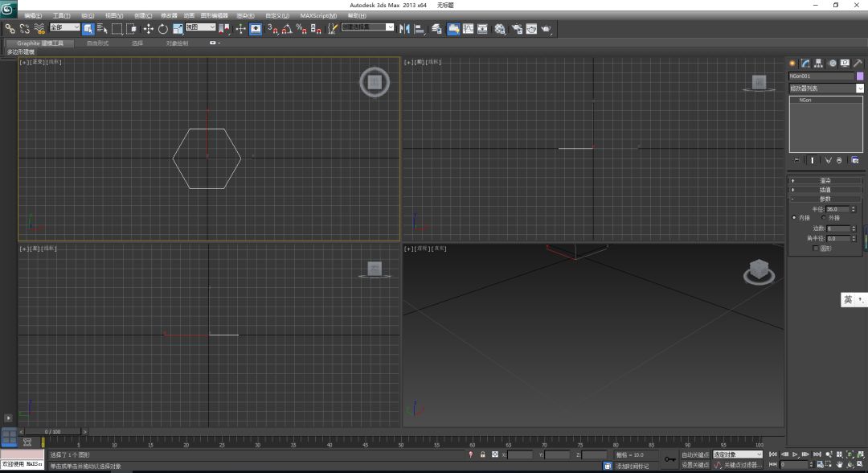
Task: Click the Set Key key-shaped button
Action: (x=670, y=459)
